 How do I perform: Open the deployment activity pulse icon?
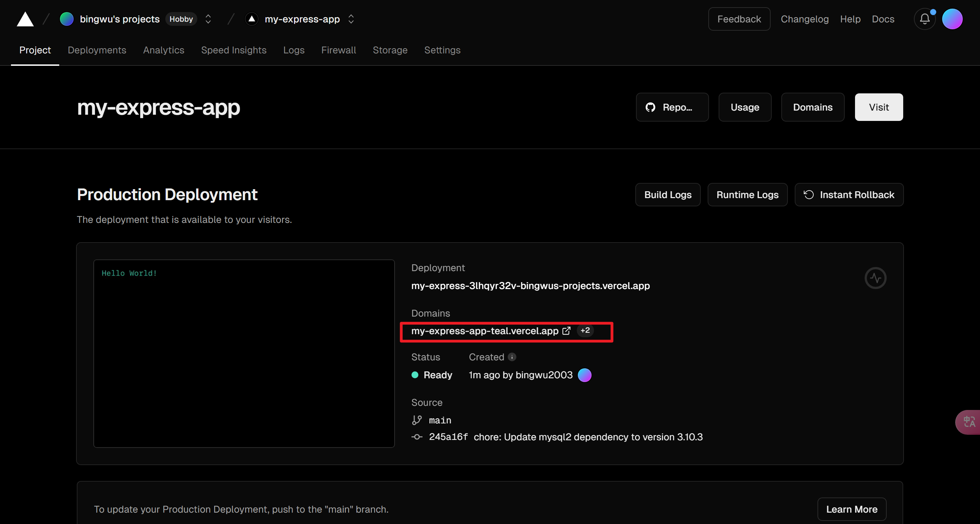(875, 278)
